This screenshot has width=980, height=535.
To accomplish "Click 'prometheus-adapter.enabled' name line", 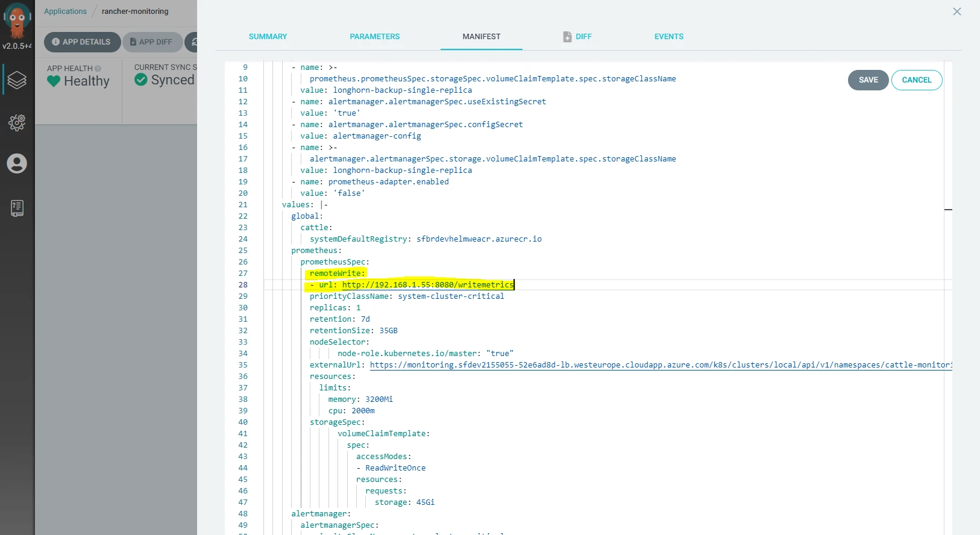I will click(x=370, y=182).
